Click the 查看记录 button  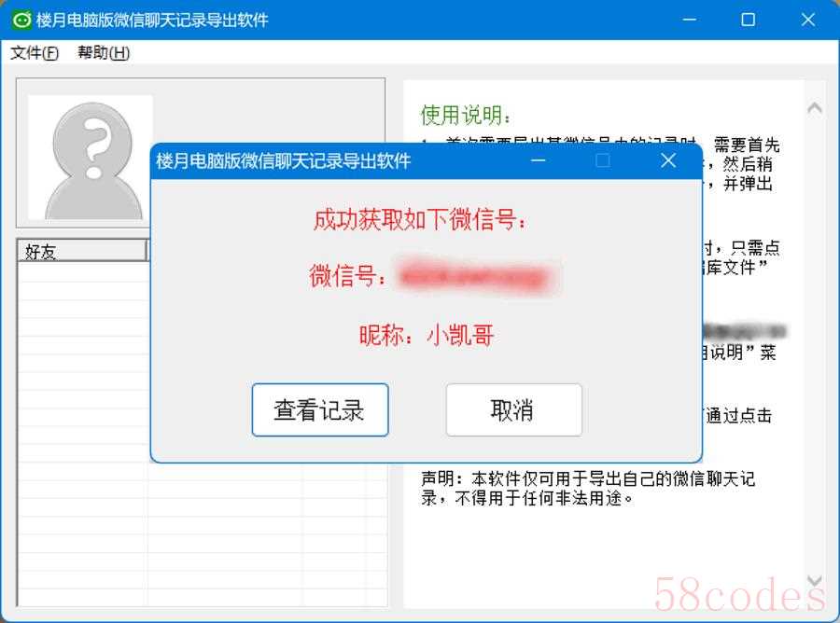[320, 410]
